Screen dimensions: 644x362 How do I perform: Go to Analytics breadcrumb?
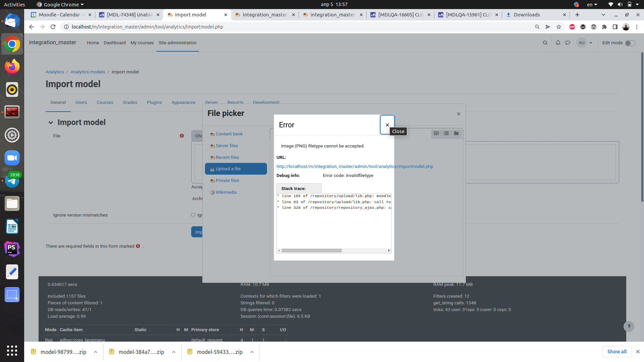pyautogui.click(x=55, y=72)
